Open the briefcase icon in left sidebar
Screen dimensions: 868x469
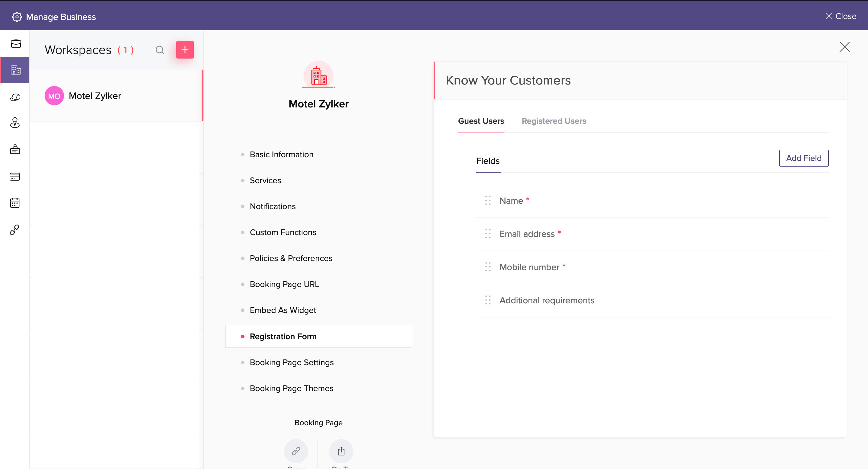(x=15, y=44)
